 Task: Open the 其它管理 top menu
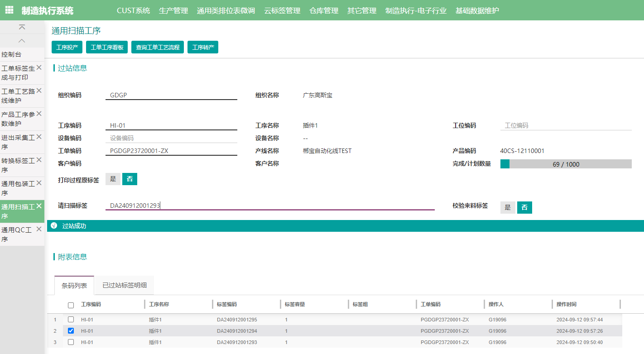[x=362, y=10]
